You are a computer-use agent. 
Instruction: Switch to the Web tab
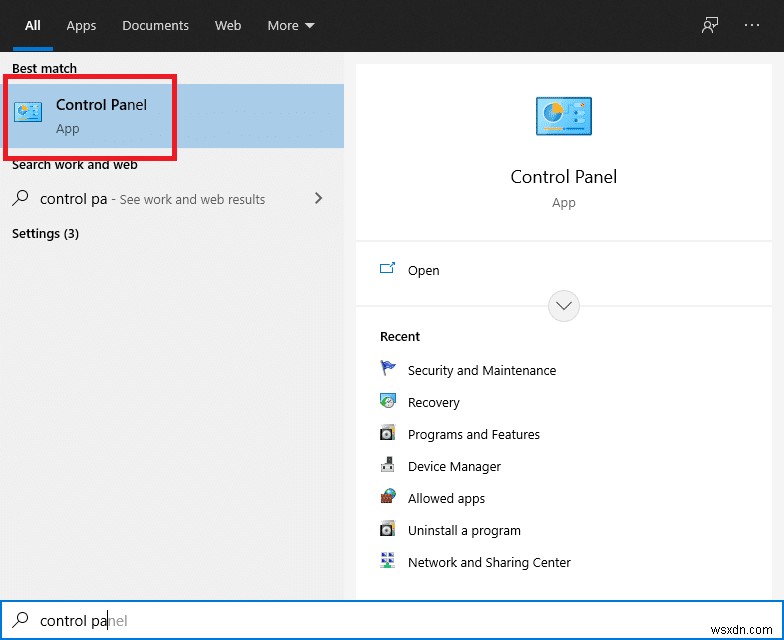click(x=228, y=26)
